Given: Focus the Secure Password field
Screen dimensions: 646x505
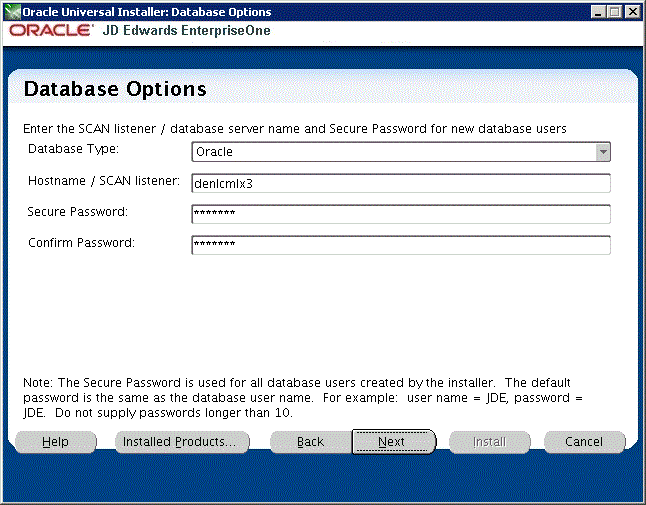Looking at the screenshot, I should click(401, 214).
